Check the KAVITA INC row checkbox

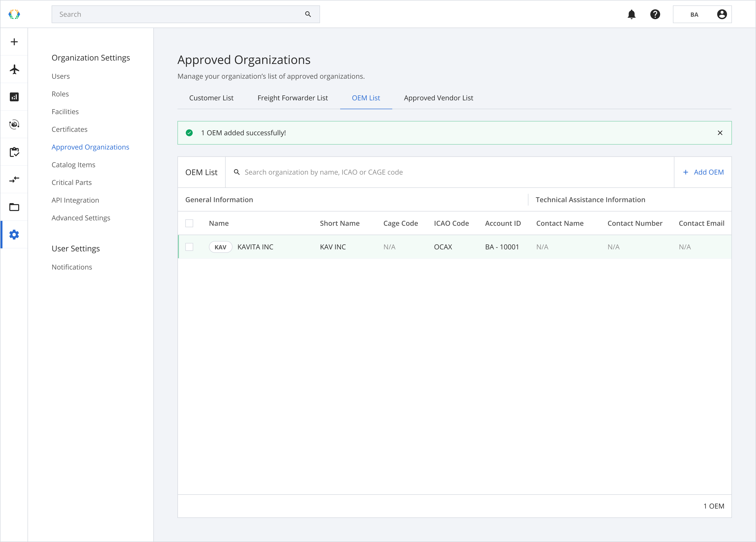[x=189, y=247]
